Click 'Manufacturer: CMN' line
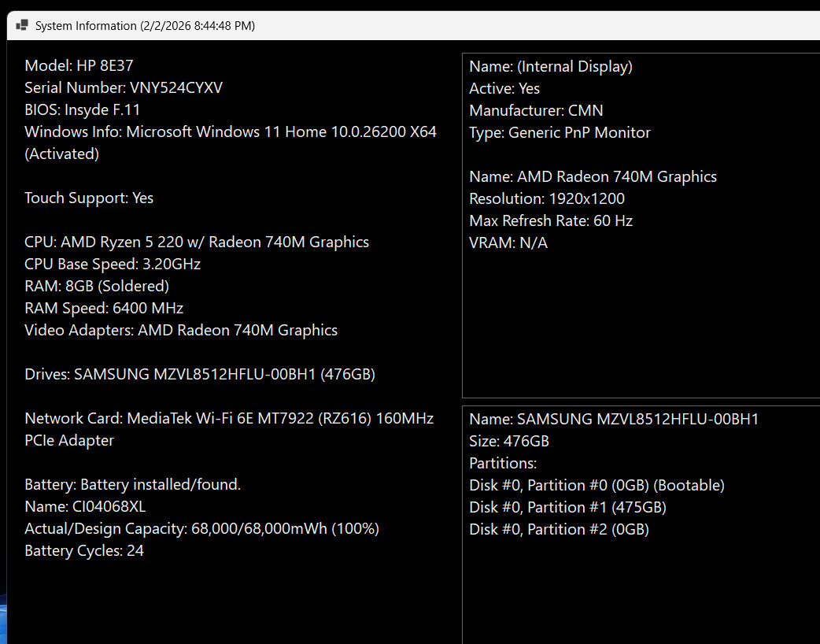Viewport: 820px width, 644px height. tap(536, 110)
